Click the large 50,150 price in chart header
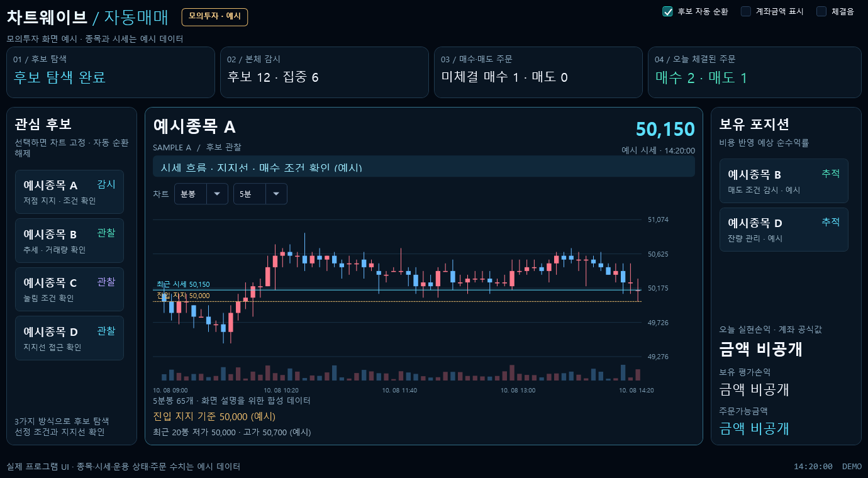The height and width of the screenshot is (478, 868). tap(665, 129)
